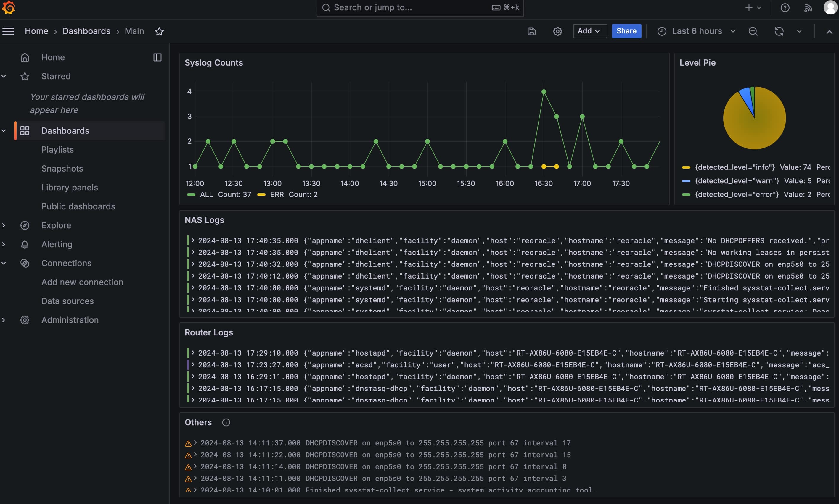Screen dimensions: 839x504
Task: Click the Home house icon in sidebar
Action: pyautogui.click(x=25, y=57)
